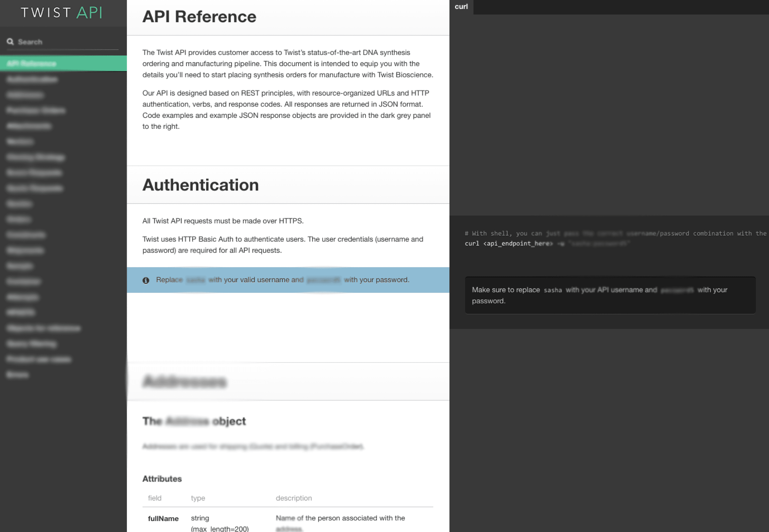Click the search magnifier icon
Screen dimensions: 769x532
(10, 41)
